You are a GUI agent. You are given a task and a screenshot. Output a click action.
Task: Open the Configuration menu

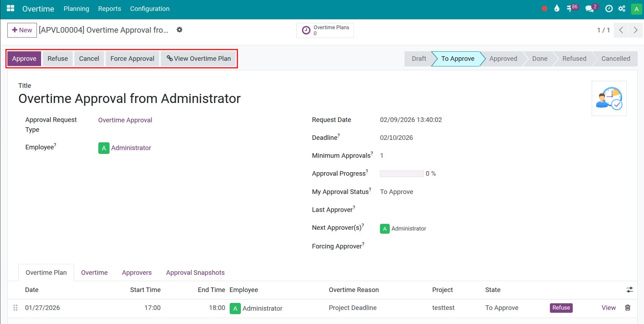(150, 9)
